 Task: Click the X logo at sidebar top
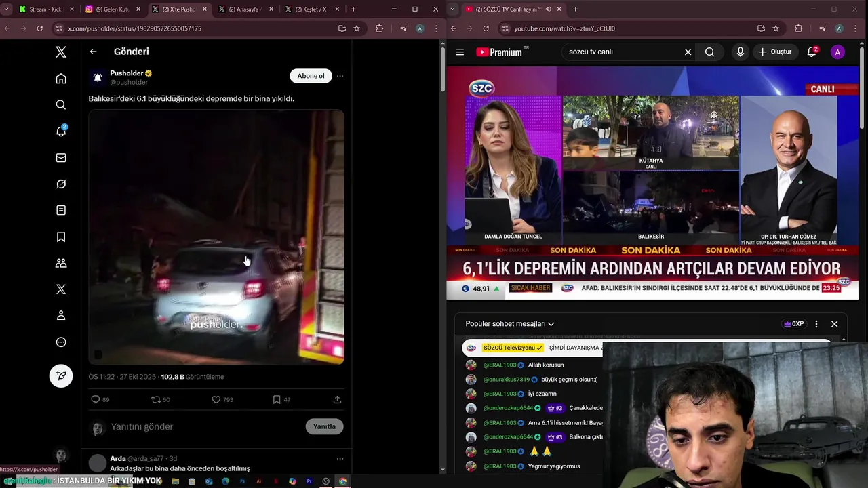click(x=61, y=52)
